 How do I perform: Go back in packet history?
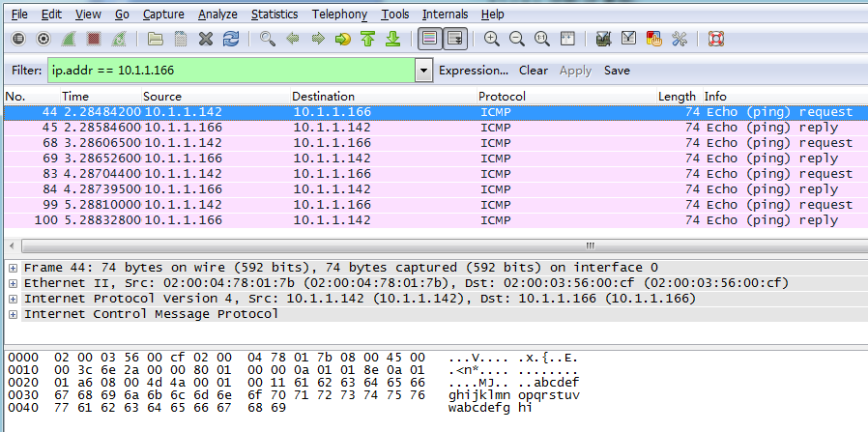coord(293,39)
